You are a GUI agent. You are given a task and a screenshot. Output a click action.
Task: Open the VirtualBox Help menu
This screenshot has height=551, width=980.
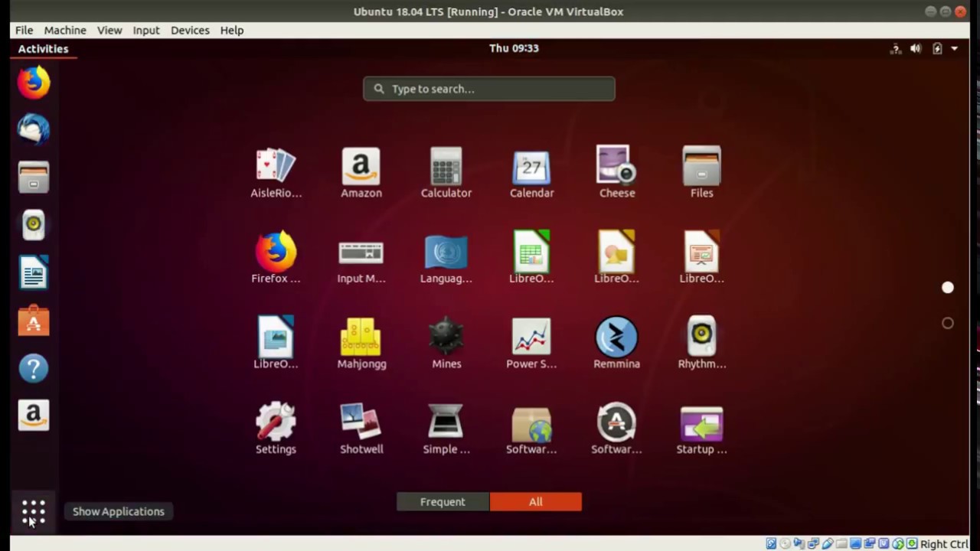click(x=232, y=31)
